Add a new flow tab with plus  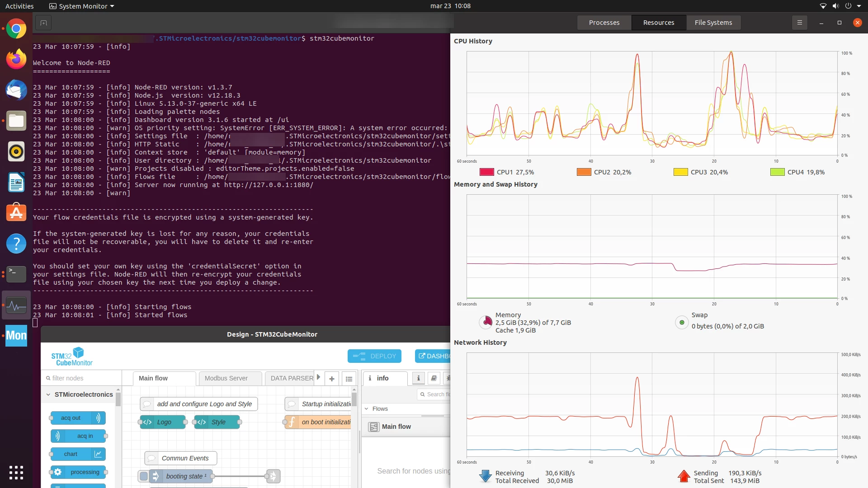[x=332, y=379]
